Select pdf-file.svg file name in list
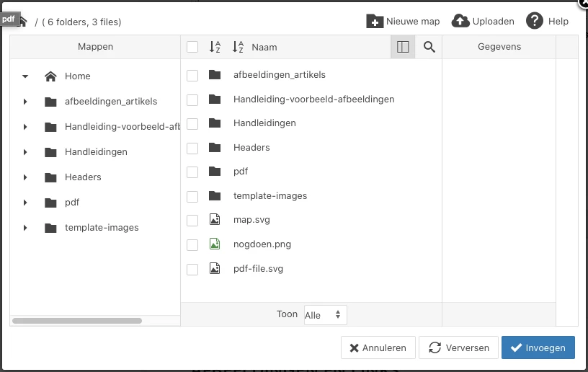The height and width of the screenshot is (372, 588). [x=258, y=269]
